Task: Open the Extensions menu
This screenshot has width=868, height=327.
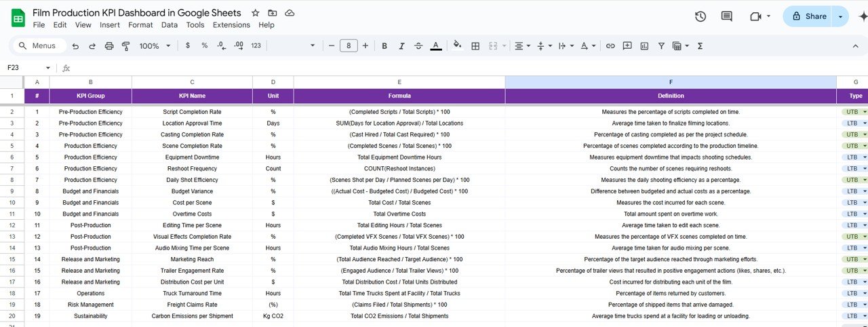Action: pos(231,24)
